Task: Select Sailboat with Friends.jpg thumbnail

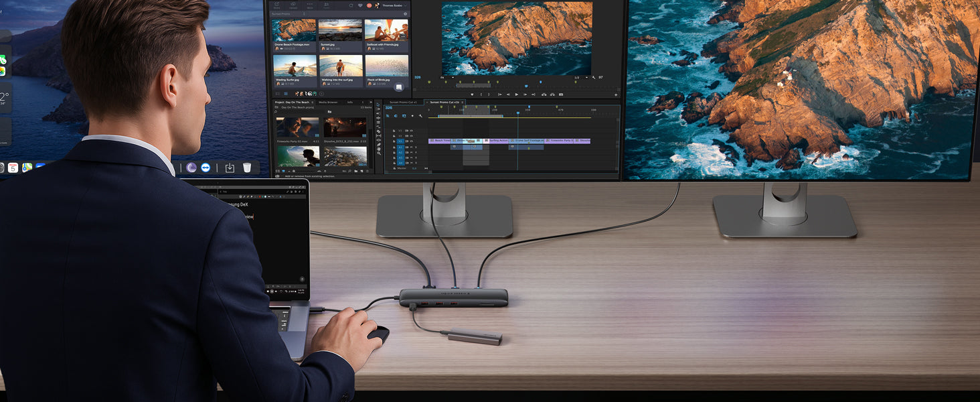Action: tap(386, 30)
